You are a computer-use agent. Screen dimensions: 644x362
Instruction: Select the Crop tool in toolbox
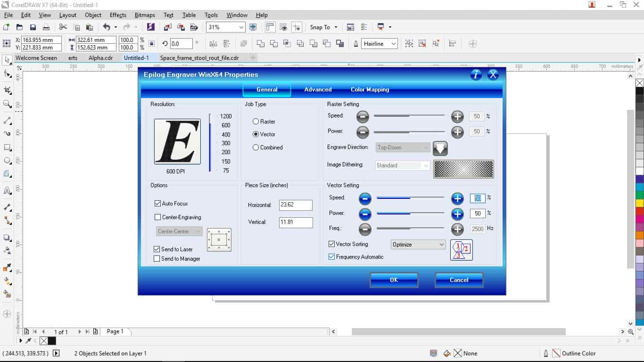tap(7, 90)
